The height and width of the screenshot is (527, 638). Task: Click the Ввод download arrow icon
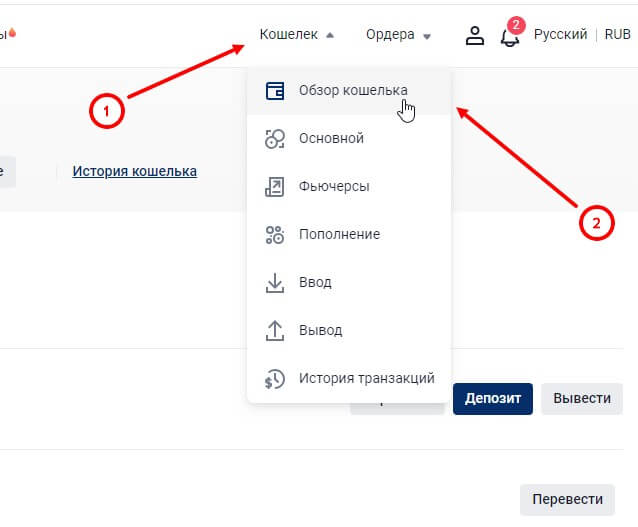coord(275,283)
